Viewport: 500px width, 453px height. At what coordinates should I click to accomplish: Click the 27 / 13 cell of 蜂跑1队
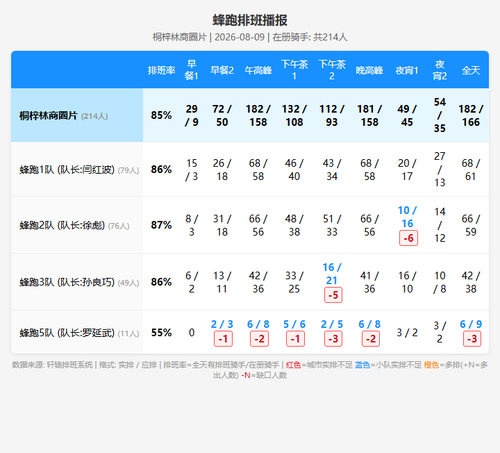tap(440, 169)
